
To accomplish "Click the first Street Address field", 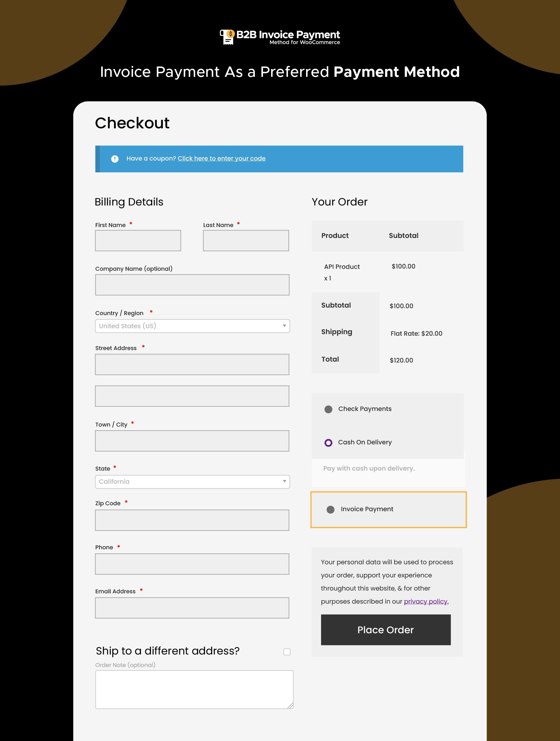I will coord(192,364).
